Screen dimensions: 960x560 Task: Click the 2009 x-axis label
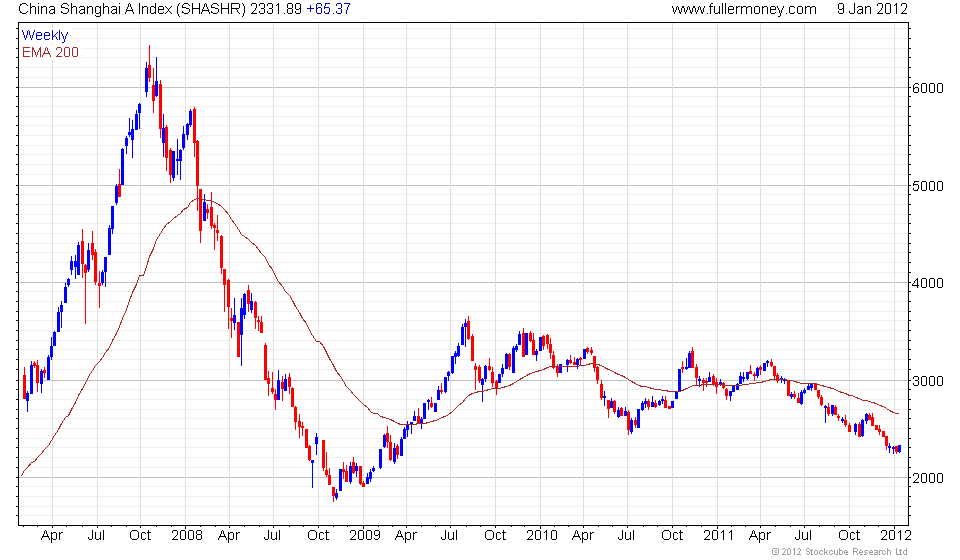pos(364,536)
